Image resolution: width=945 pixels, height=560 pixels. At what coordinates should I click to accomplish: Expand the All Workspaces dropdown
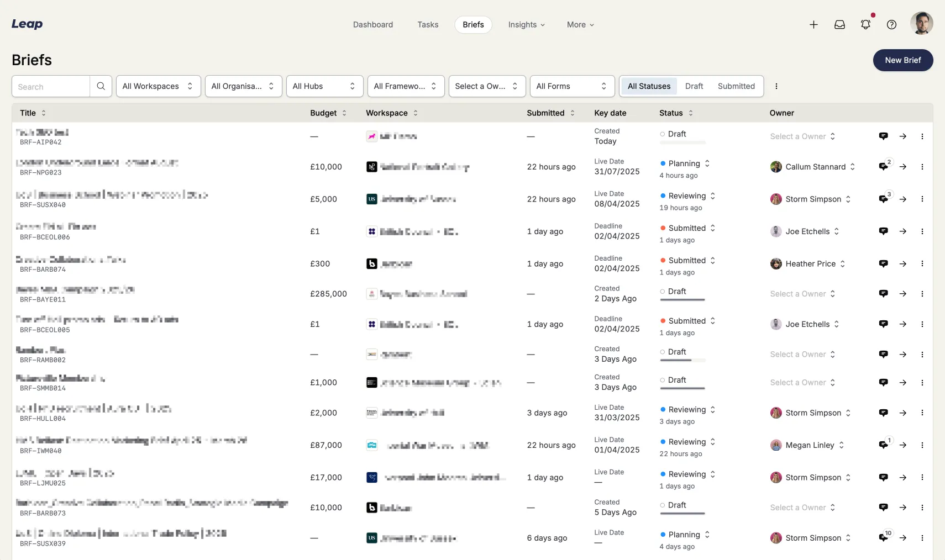[158, 86]
